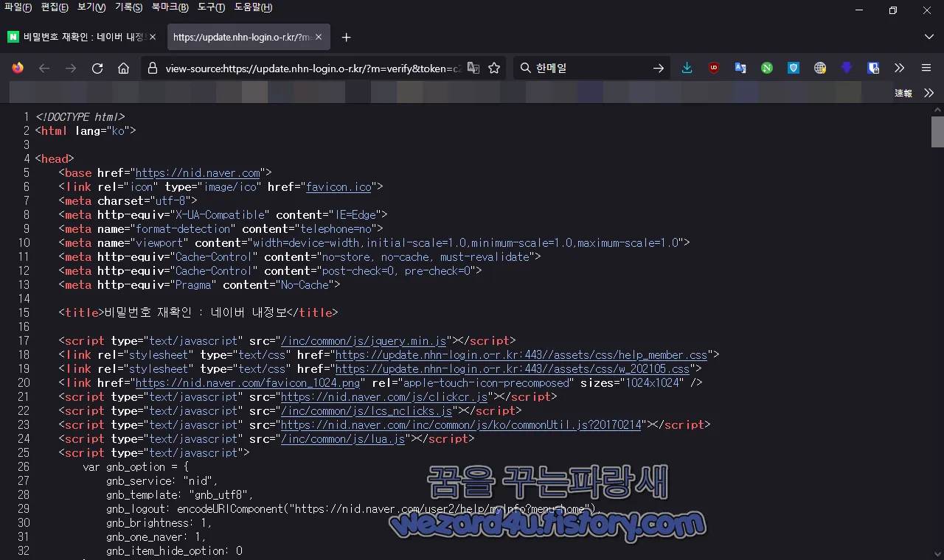
Task: Open the Firefox hamburger application menu
Action: [x=926, y=68]
